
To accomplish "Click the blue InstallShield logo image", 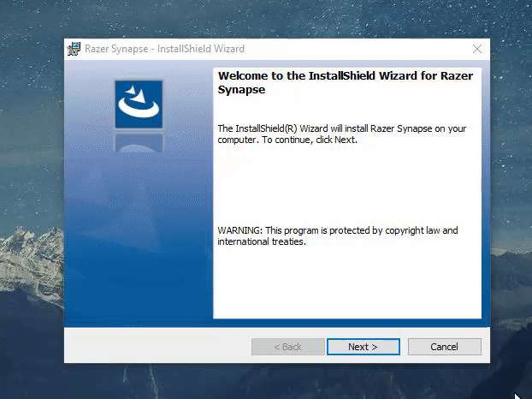I will (x=139, y=104).
